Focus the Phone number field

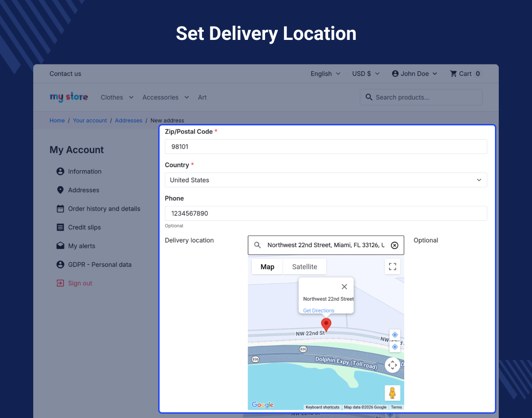[326, 213]
